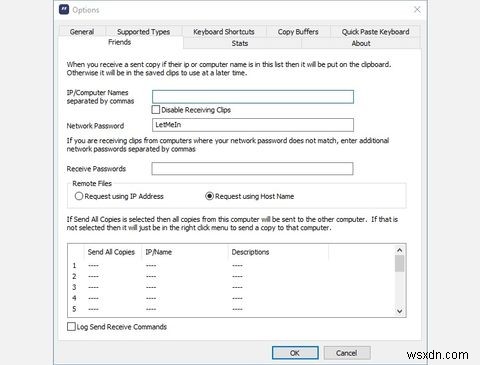Screen dimensions: 480x365
Task: Select row 3 in friends list
Action: [x=231, y=287]
